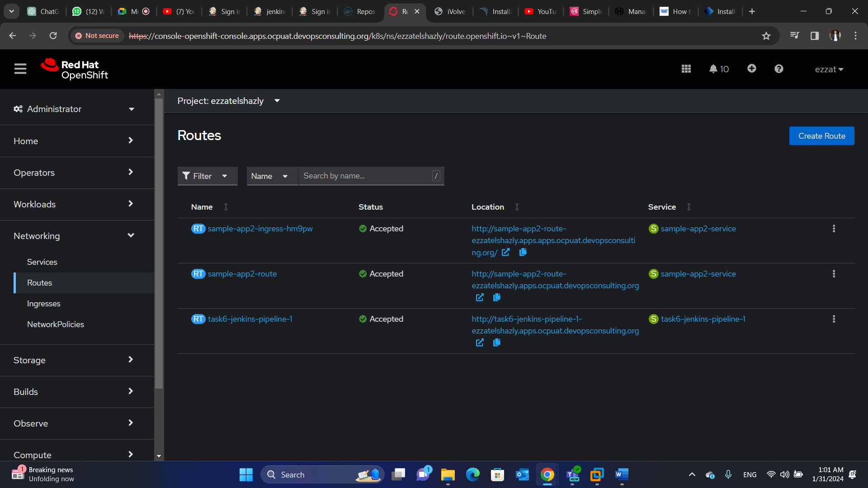Go to Services under Networking
Screen dimensions: 868x488
(42, 262)
